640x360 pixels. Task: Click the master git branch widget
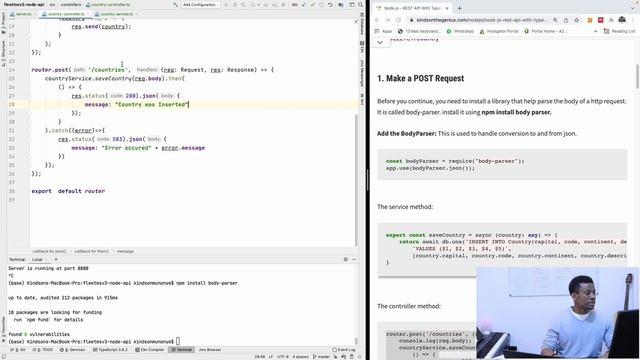point(321,357)
